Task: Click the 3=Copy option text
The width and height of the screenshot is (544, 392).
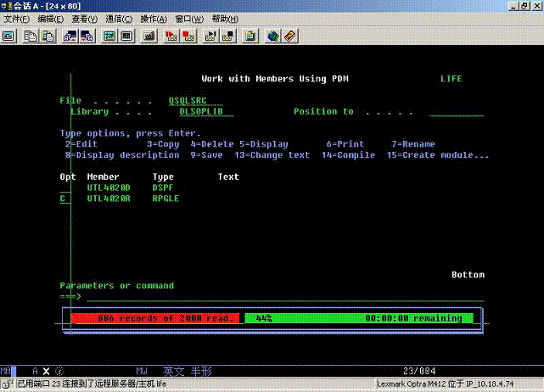Action: 163,144
